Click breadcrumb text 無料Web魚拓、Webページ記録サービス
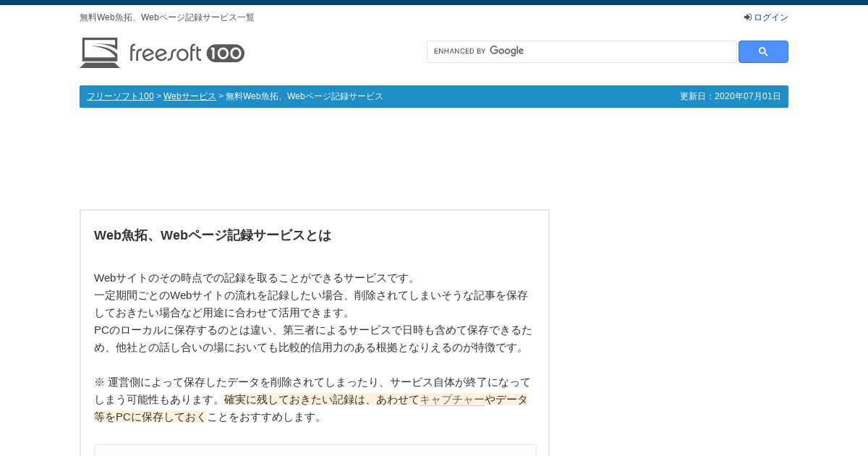 (x=305, y=96)
